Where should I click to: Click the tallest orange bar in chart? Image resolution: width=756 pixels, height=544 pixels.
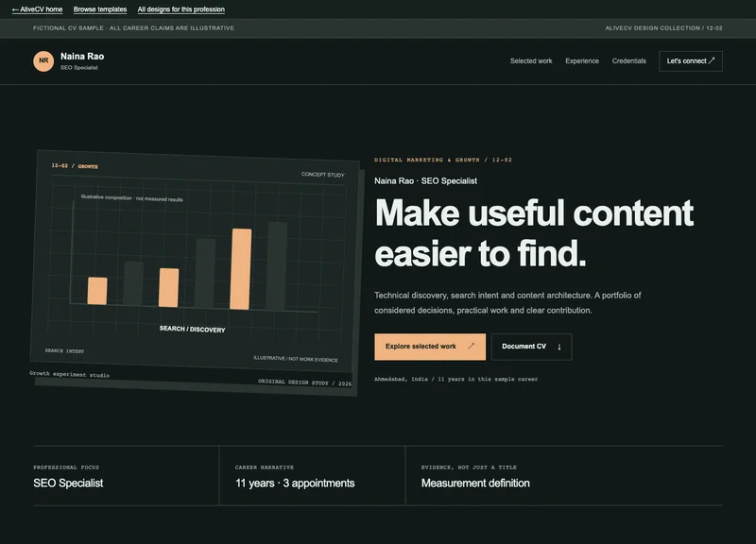click(241, 269)
